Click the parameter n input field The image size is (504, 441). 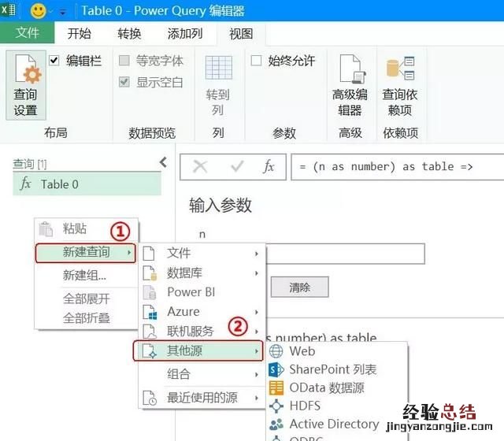[345, 254]
